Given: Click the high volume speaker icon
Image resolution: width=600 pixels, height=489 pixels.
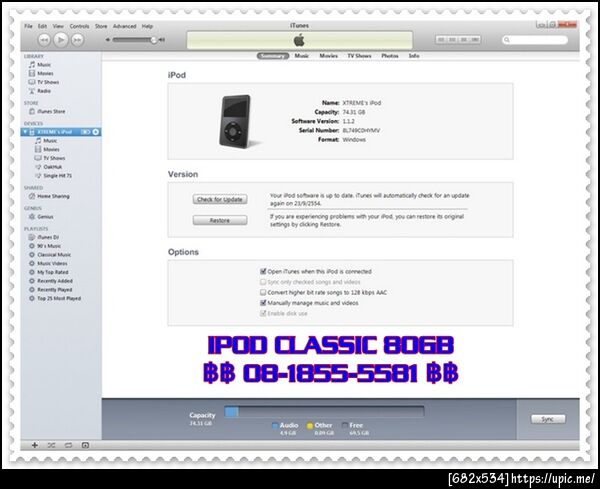Looking at the screenshot, I should [x=162, y=40].
